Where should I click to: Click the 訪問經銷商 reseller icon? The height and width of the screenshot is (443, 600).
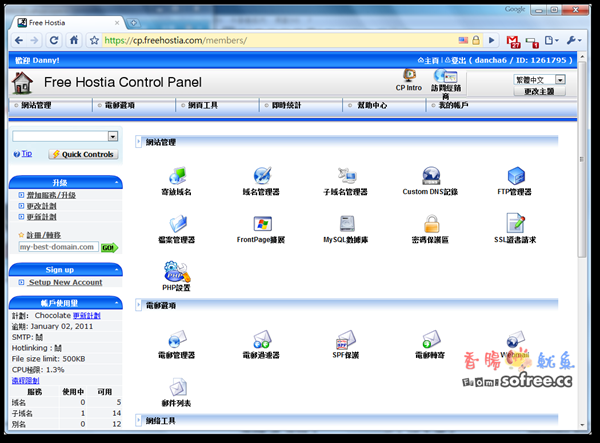click(445, 76)
